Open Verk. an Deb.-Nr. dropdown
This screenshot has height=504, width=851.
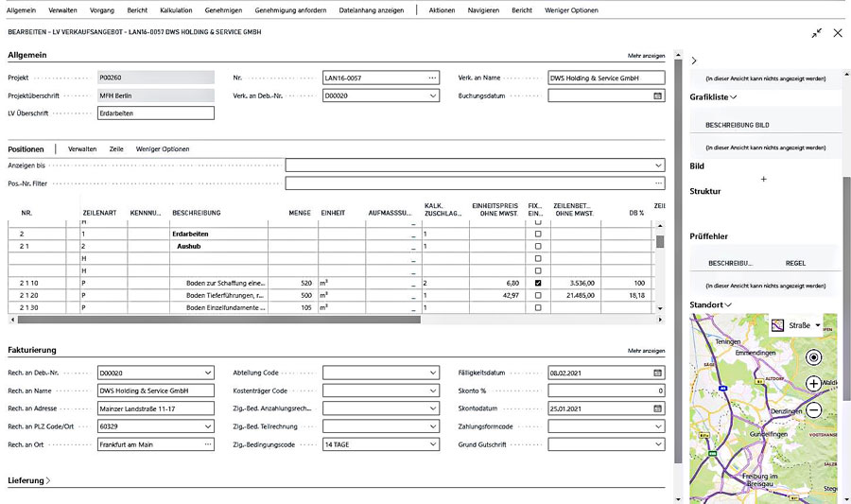point(432,96)
